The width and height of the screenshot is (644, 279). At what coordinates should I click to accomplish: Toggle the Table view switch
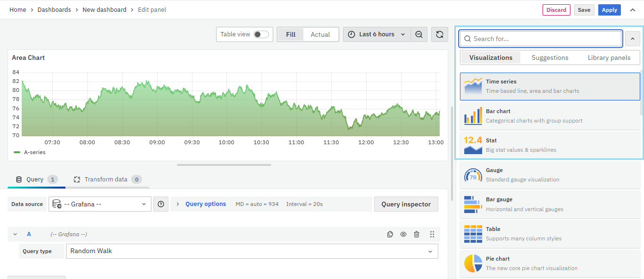pyautogui.click(x=261, y=34)
